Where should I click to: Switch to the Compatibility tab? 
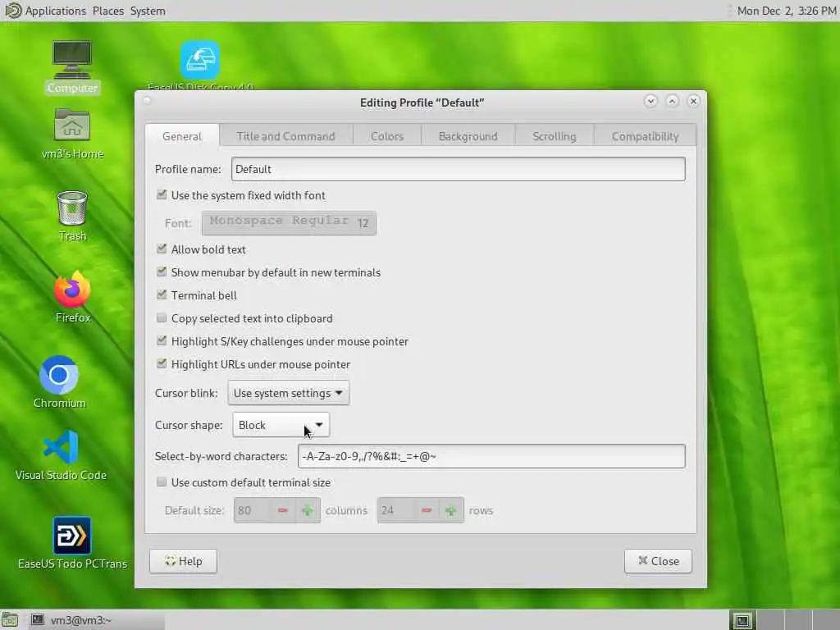pos(645,136)
